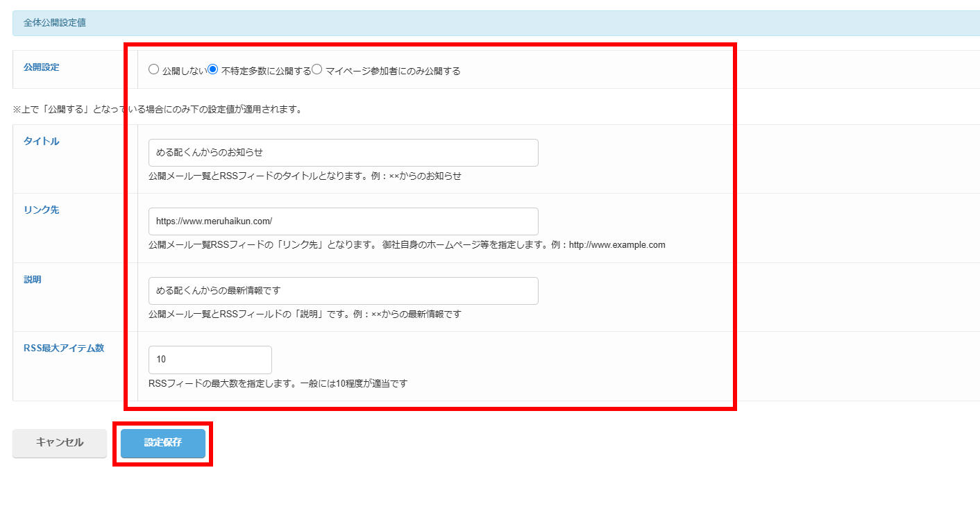This screenshot has width=980, height=520.
Task: Click the hint text under the タイトル field
Action: [305, 176]
